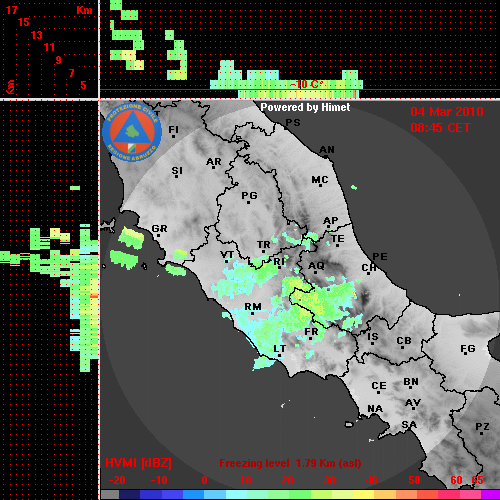Screen dimensions: 500x500
Task: Click the BN city label on map
Action: tap(411, 381)
